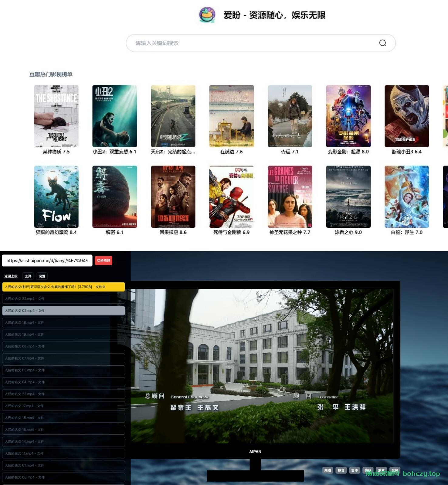This screenshot has width=448, height=485.
Task: Pause playback with the 暂停 button
Action: (x=355, y=470)
